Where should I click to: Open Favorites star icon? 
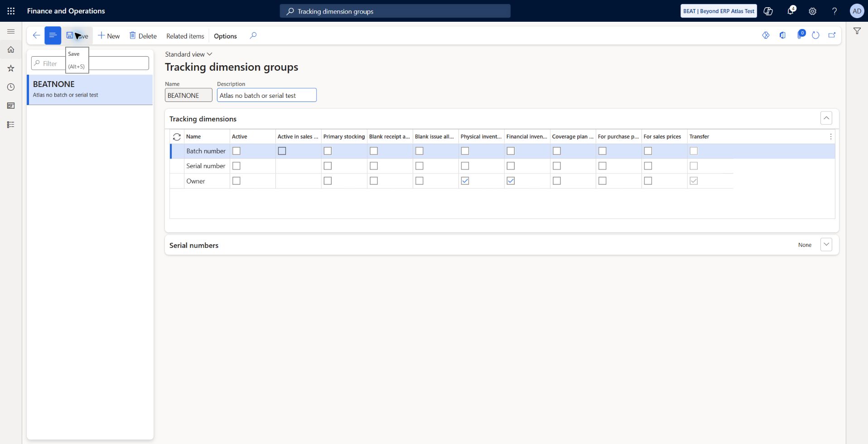(11, 68)
